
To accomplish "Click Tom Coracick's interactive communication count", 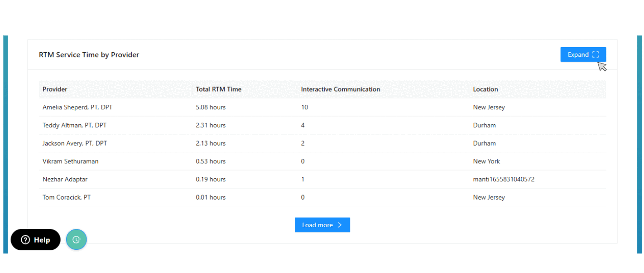I will tap(303, 197).
